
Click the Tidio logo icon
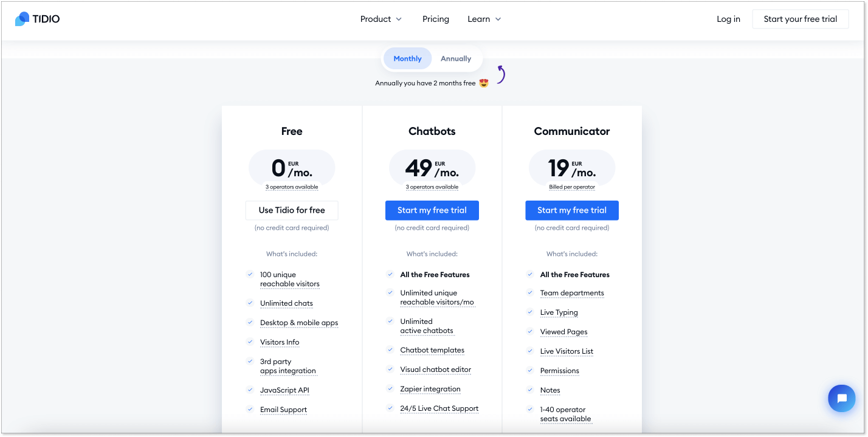(x=22, y=19)
